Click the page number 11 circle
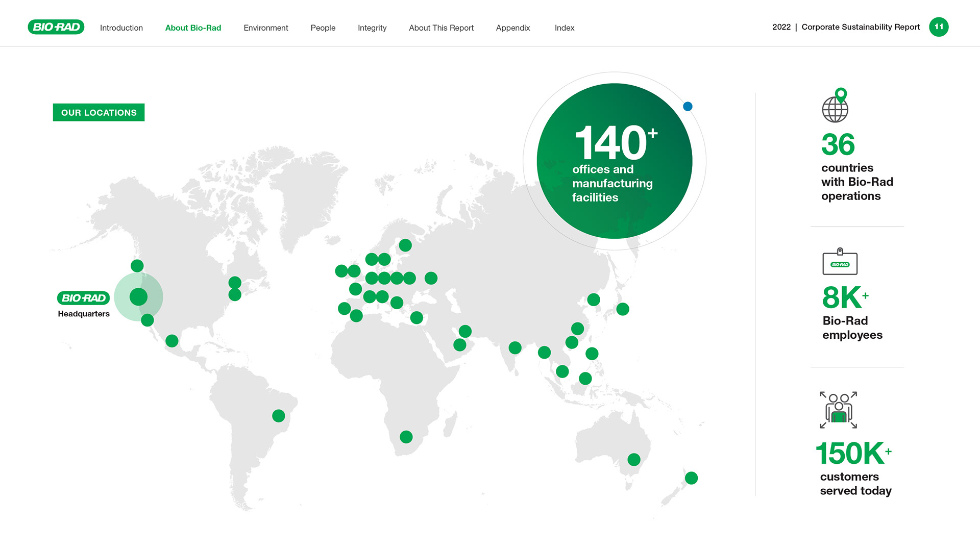This screenshot has width=980, height=551. click(938, 27)
